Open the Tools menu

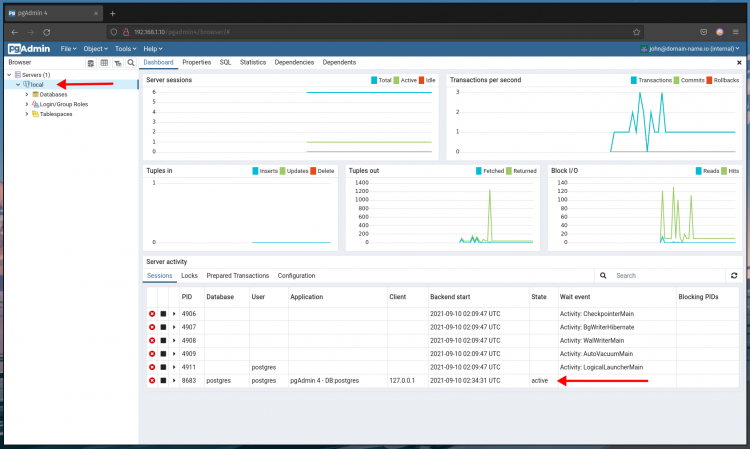(x=125, y=49)
